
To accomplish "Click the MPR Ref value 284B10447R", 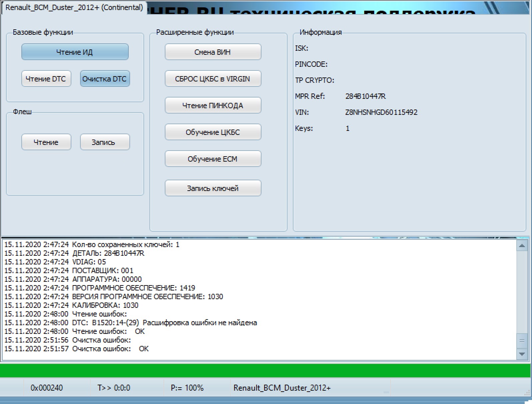I will (x=366, y=96).
